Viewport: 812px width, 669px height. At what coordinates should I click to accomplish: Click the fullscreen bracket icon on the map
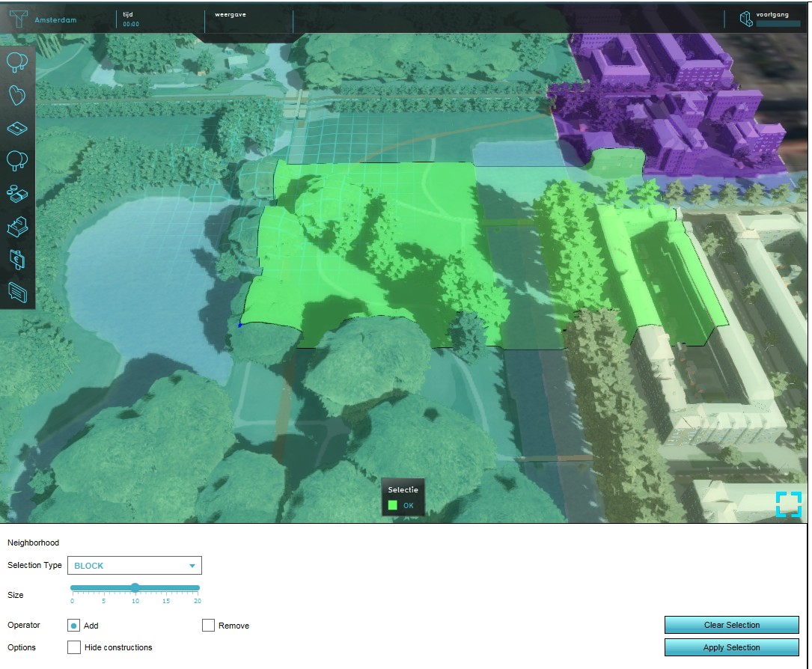pos(788,504)
